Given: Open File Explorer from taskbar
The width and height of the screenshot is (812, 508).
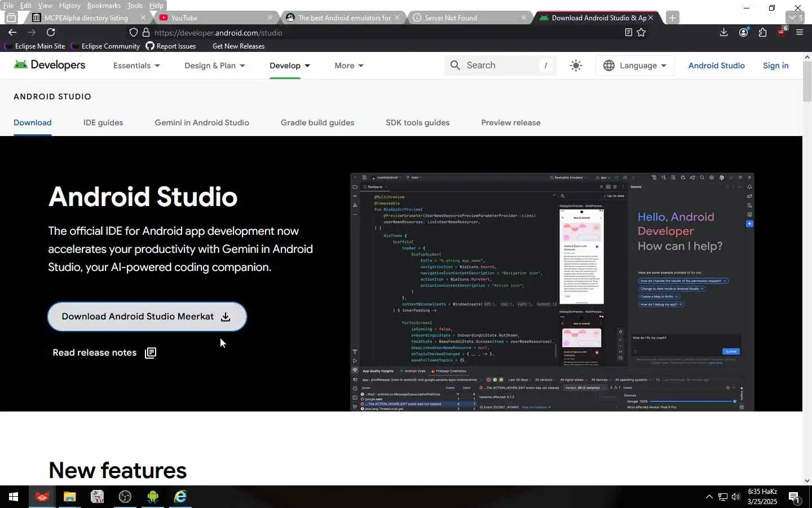Looking at the screenshot, I should [x=69, y=497].
